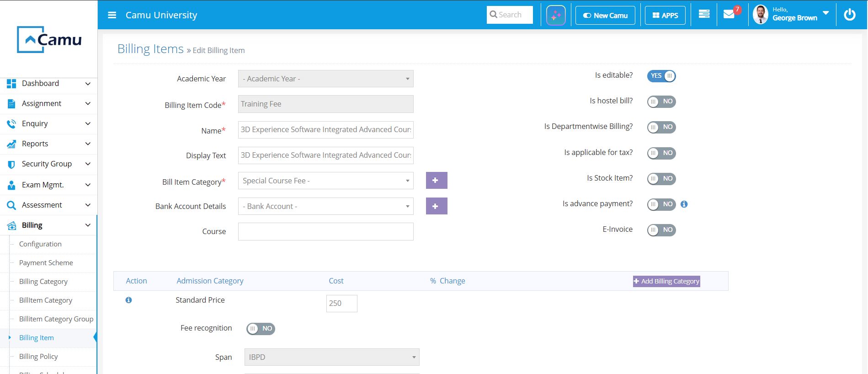Open the Academic Year dropdown
Screen dimensions: 868x374
pyautogui.click(x=325, y=79)
